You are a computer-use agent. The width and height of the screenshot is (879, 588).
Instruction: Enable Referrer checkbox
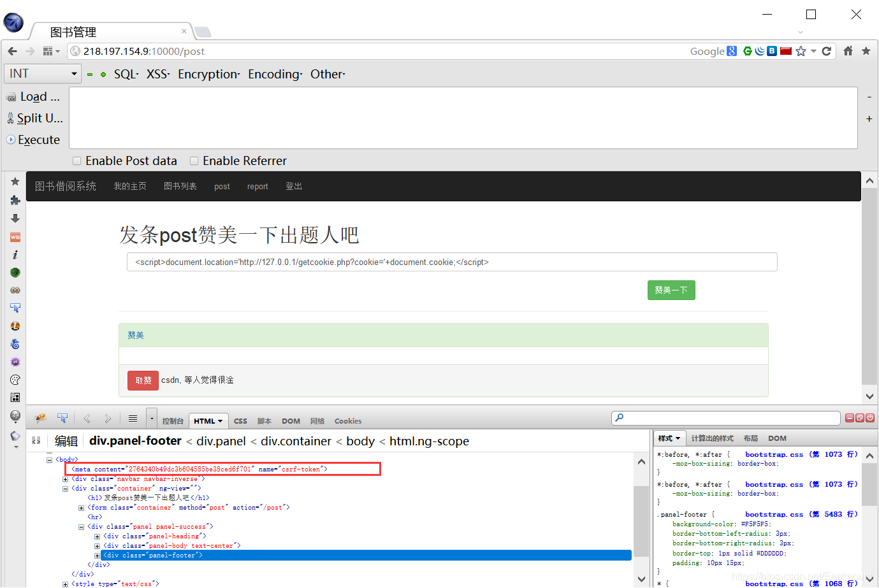(194, 161)
